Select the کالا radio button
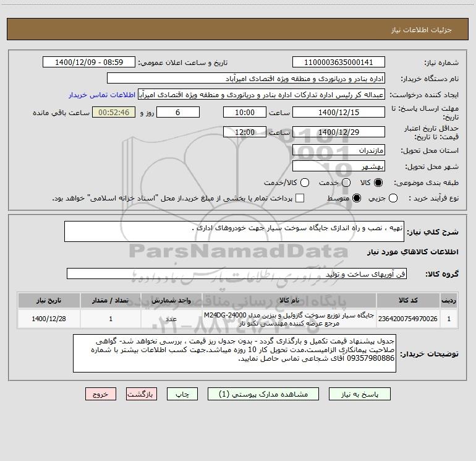The width and height of the screenshot is (476, 461). tap(378, 183)
